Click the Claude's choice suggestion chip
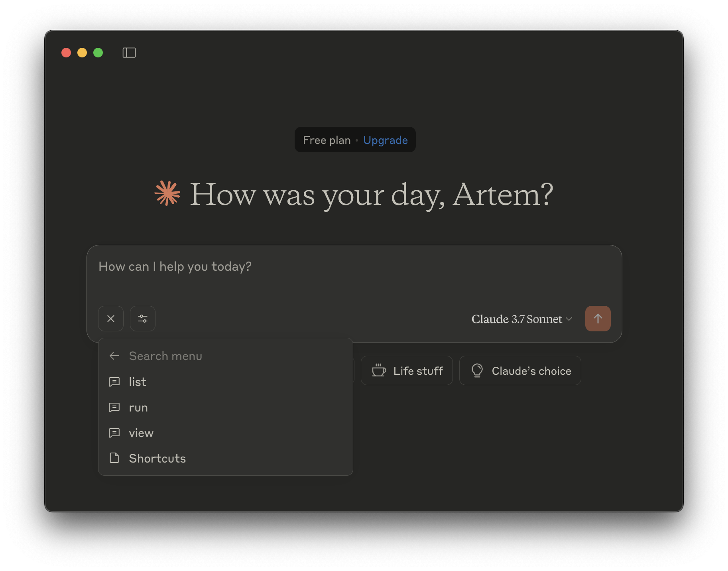 [x=520, y=370]
